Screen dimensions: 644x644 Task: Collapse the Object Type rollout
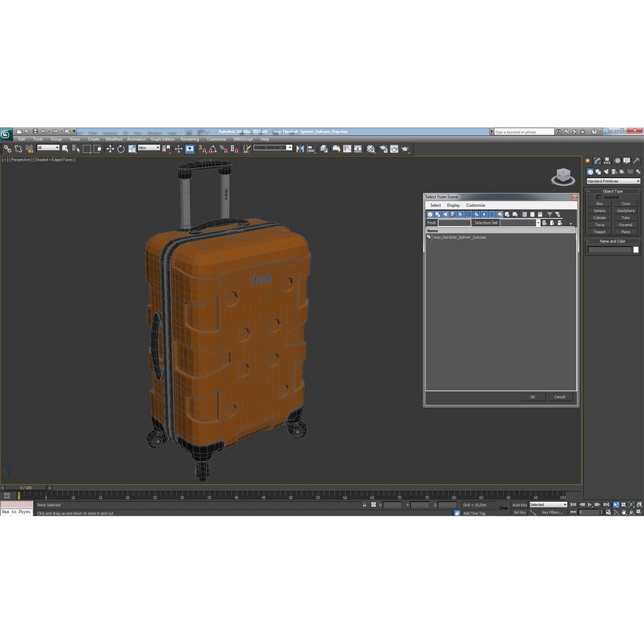pyautogui.click(x=612, y=191)
